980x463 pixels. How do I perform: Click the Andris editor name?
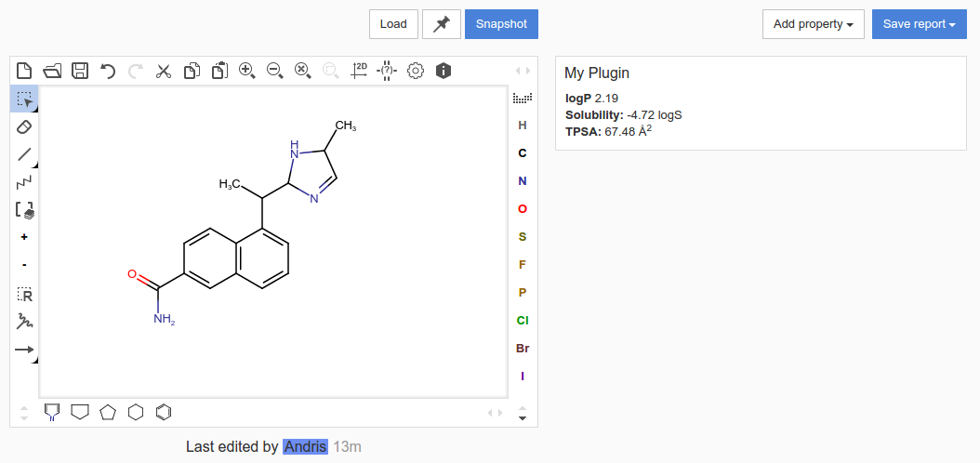click(306, 446)
